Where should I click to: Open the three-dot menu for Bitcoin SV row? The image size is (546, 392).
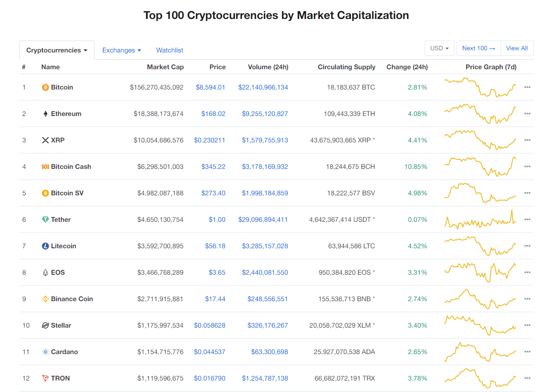coord(527,193)
